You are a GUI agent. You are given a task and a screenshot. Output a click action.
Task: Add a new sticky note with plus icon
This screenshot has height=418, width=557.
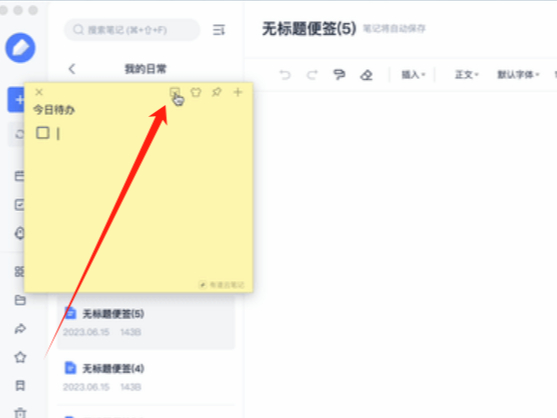238,92
